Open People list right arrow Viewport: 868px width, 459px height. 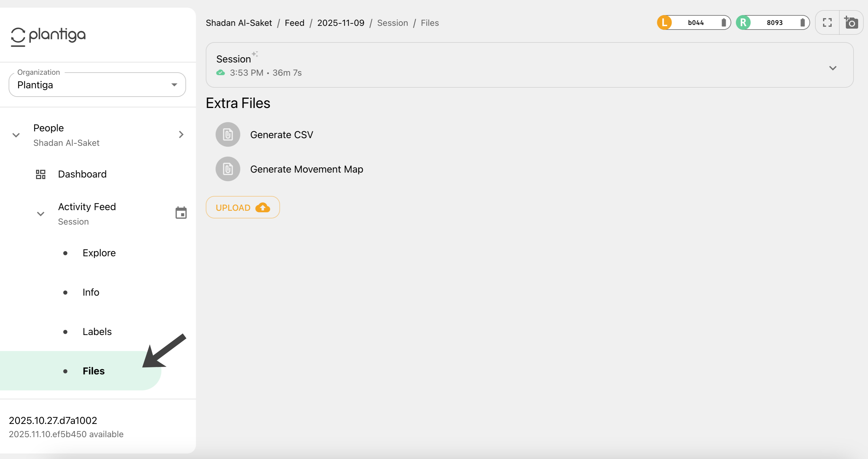coord(181,135)
